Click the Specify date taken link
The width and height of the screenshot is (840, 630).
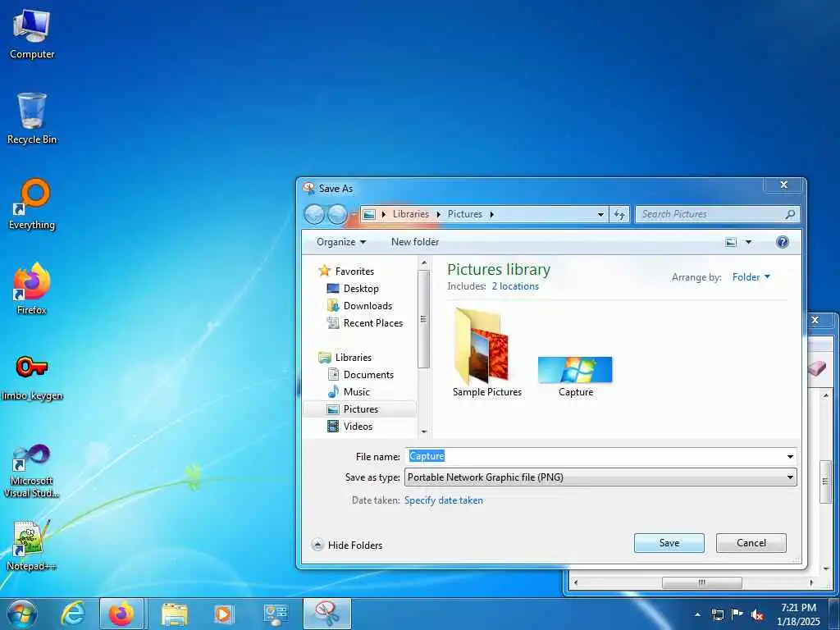coord(444,500)
